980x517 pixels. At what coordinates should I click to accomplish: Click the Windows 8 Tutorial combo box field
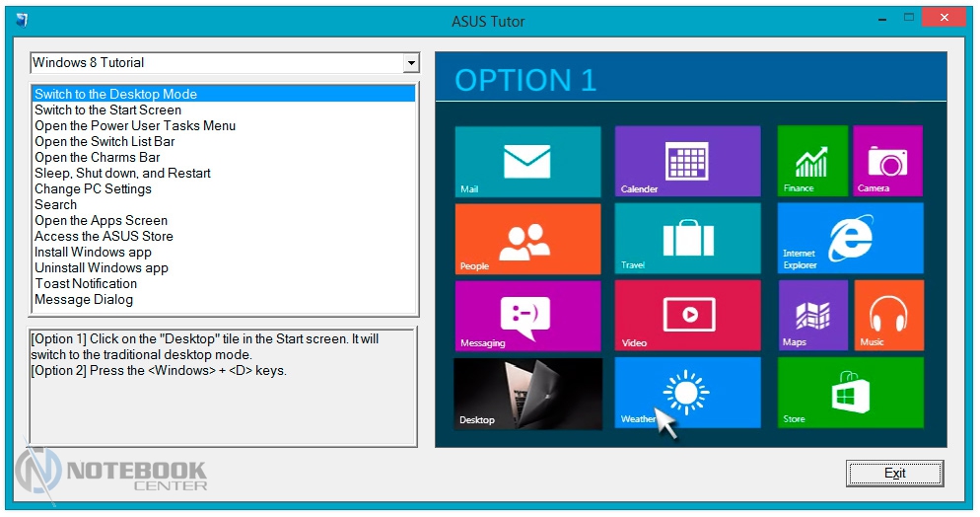pyautogui.click(x=217, y=63)
